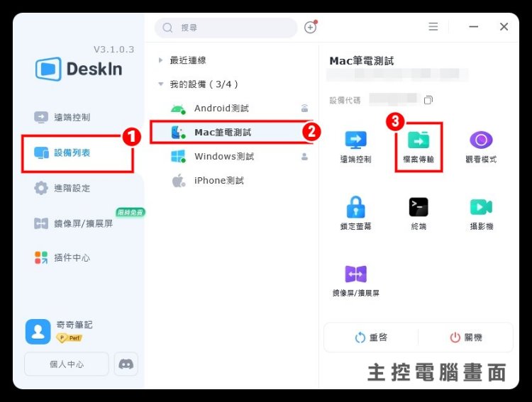Click the Mac筆電測試 title in detail panel

tap(362, 61)
